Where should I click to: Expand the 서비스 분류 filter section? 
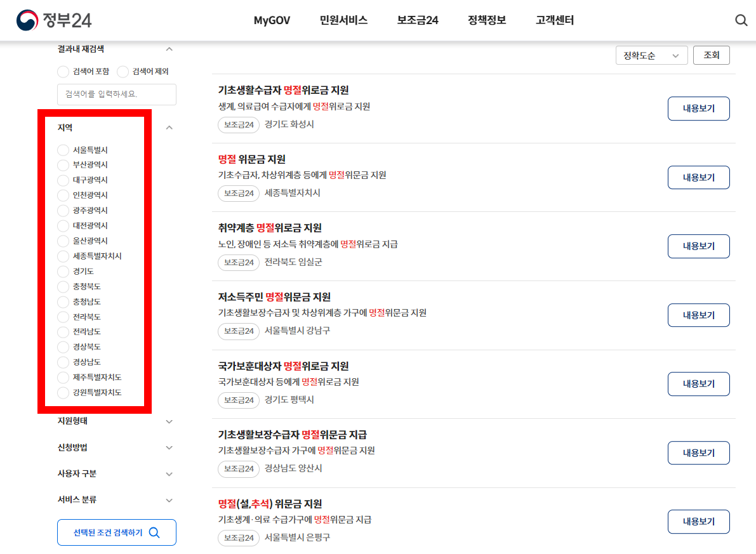169,501
